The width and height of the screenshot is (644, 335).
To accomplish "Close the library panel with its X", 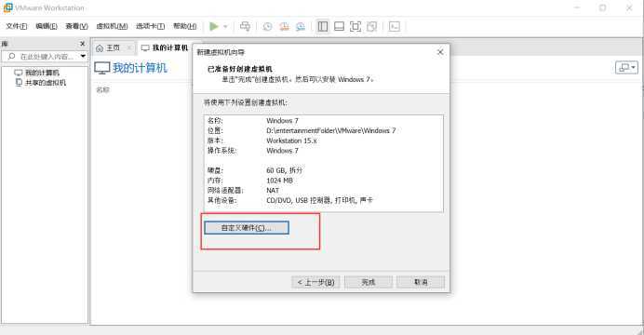I will click(83, 44).
